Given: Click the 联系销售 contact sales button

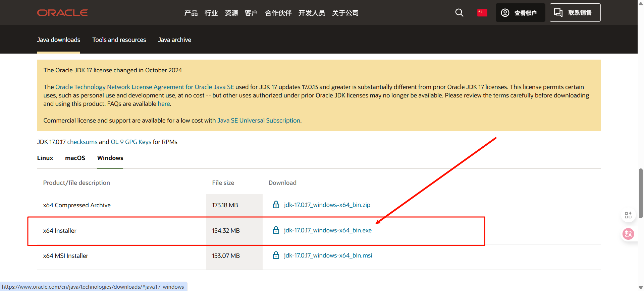Looking at the screenshot, I should click(x=575, y=13).
